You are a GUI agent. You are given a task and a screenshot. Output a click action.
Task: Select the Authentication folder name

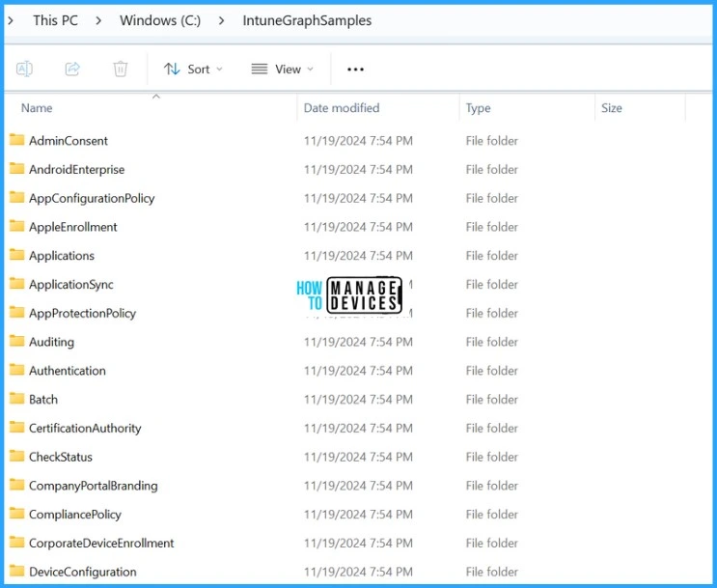click(68, 371)
